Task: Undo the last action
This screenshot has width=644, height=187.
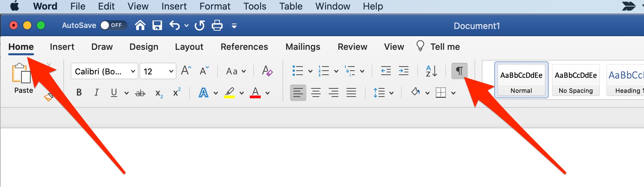Action: (x=175, y=25)
